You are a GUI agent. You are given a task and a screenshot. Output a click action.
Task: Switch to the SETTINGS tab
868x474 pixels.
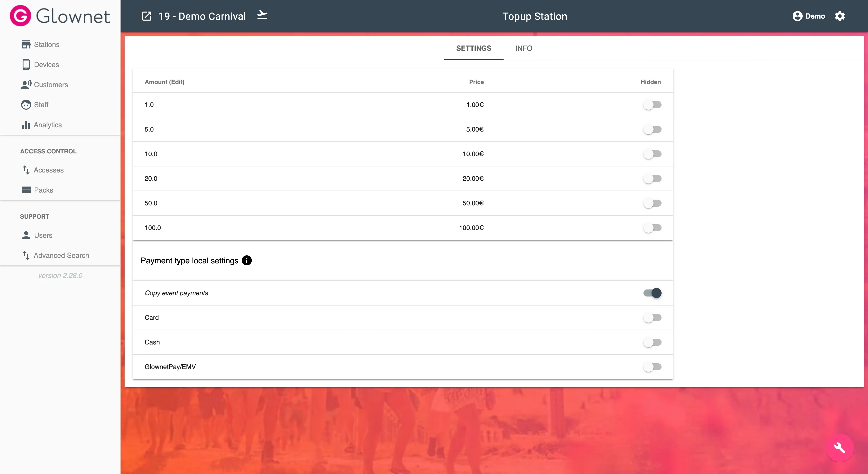pyautogui.click(x=473, y=48)
